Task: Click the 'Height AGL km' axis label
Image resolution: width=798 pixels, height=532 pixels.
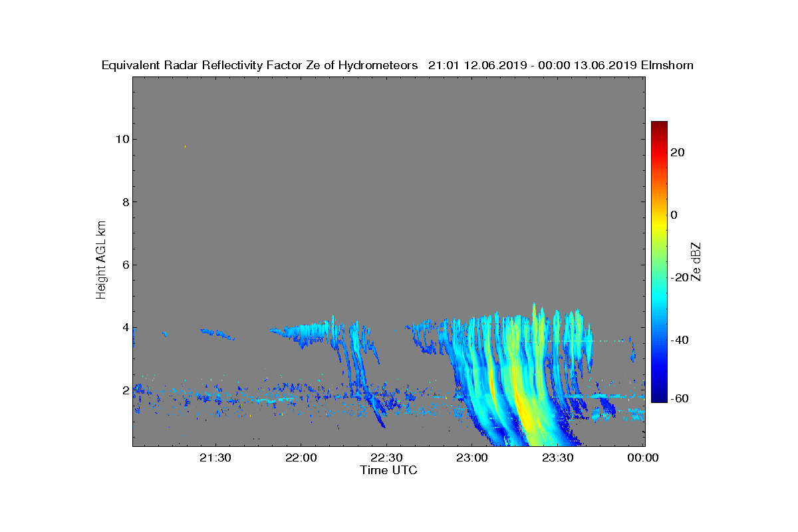Action: (x=101, y=261)
